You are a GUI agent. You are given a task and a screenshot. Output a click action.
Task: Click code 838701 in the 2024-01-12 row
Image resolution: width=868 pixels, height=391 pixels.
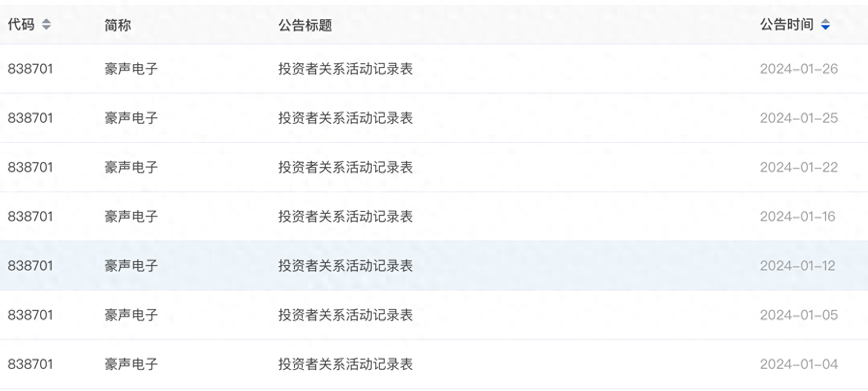(30, 266)
